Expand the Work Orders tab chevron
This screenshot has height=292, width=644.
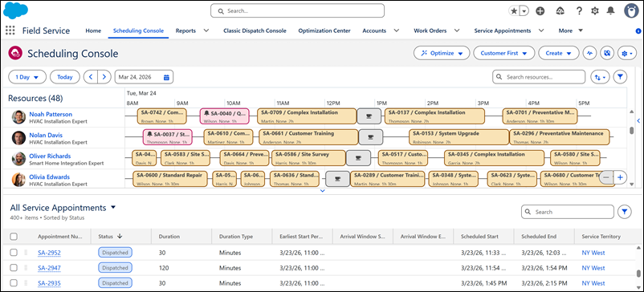click(x=457, y=30)
